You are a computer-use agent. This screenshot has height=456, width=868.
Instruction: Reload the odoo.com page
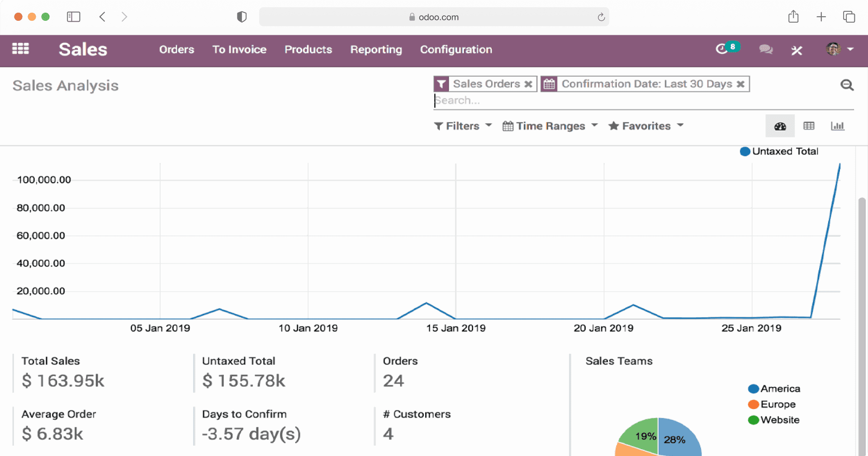tap(601, 17)
